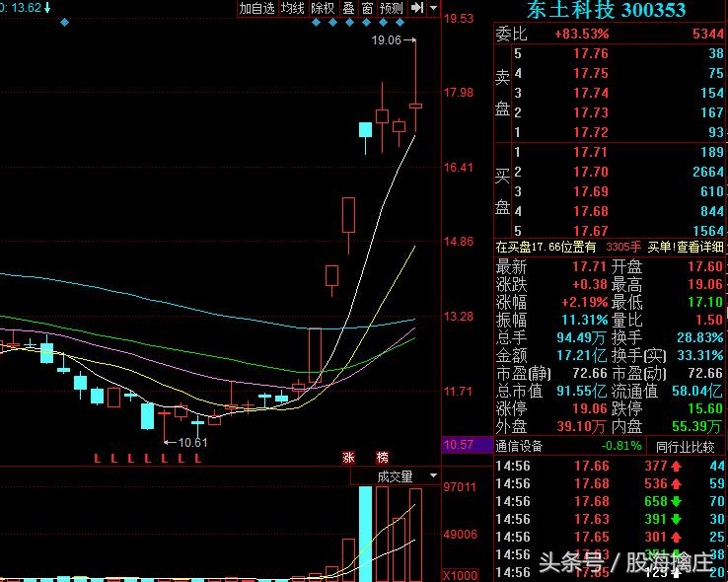Click the 跌停 limit-down price 15.60
728x582 pixels.
pos(705,409)
